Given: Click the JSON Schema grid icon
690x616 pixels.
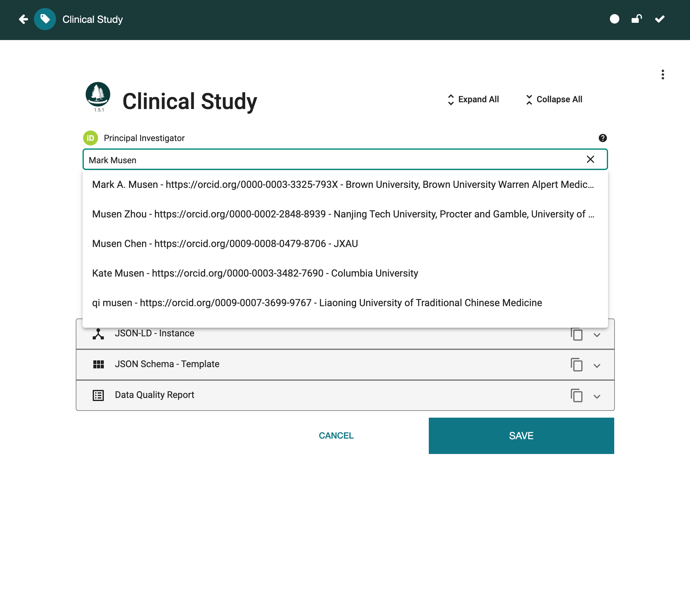Looking at the screenshot, I should [98, 365].
